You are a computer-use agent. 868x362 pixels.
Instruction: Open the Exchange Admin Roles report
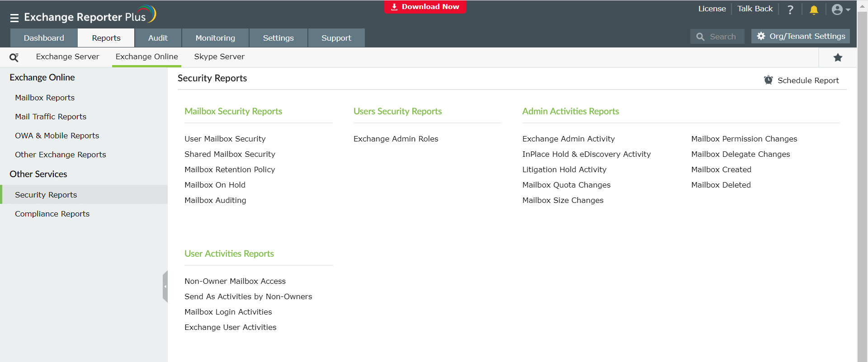point(396,139)
